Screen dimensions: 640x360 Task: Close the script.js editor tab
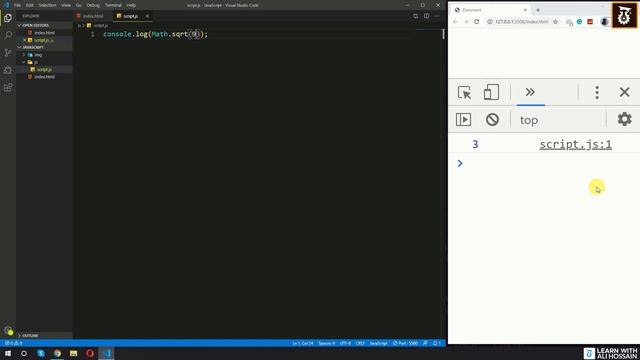pyautogui.click(x=147, y=16)
